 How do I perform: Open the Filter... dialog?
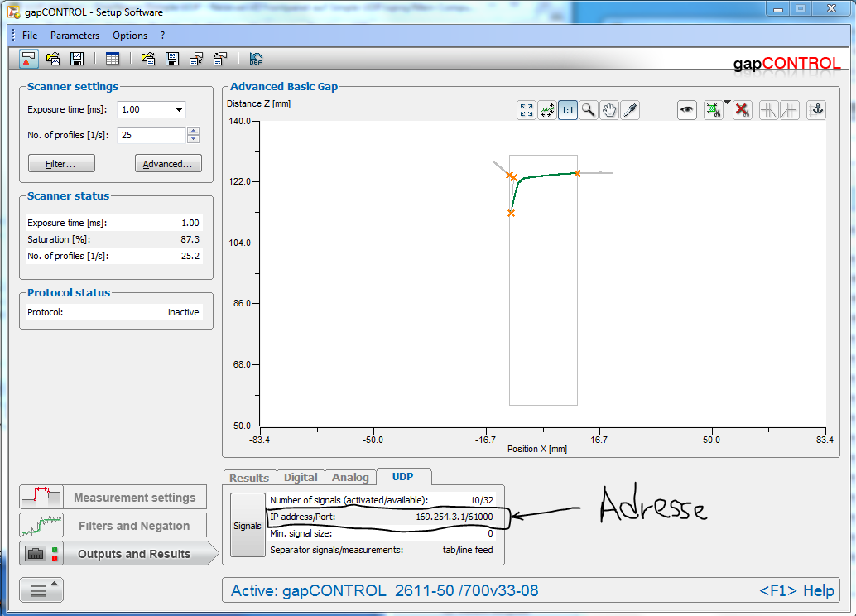pos(61,164)
